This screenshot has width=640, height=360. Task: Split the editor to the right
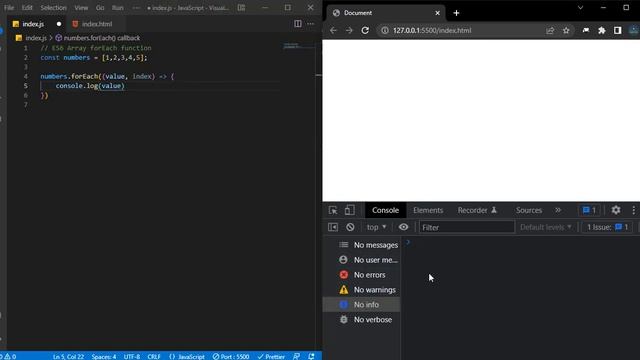(298, 24)
